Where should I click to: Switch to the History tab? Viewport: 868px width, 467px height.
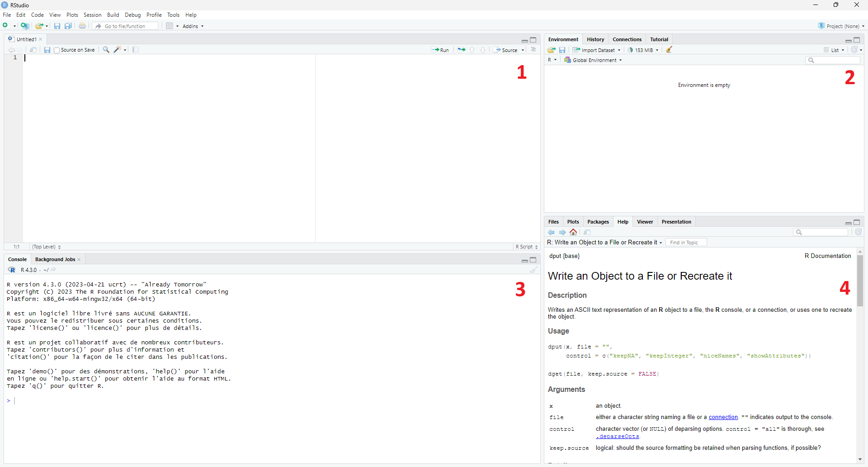click(595, 39)
